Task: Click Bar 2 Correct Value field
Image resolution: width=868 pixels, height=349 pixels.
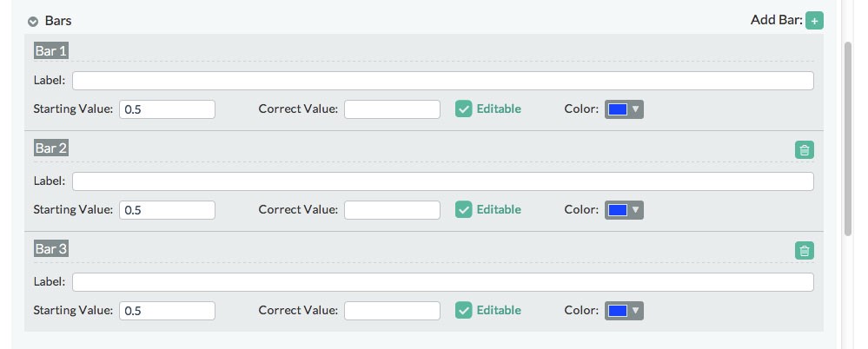Action: pos(392,209)
